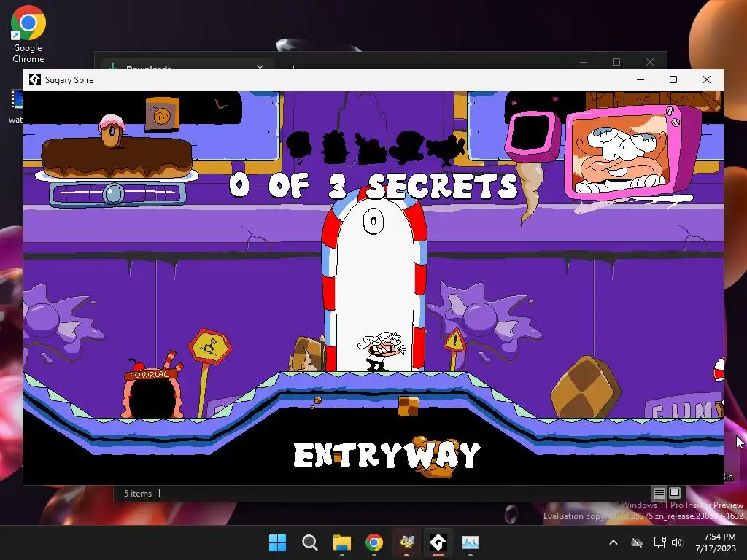Close the background Downloads window
747x560 pixels.
tap(650, 62)
